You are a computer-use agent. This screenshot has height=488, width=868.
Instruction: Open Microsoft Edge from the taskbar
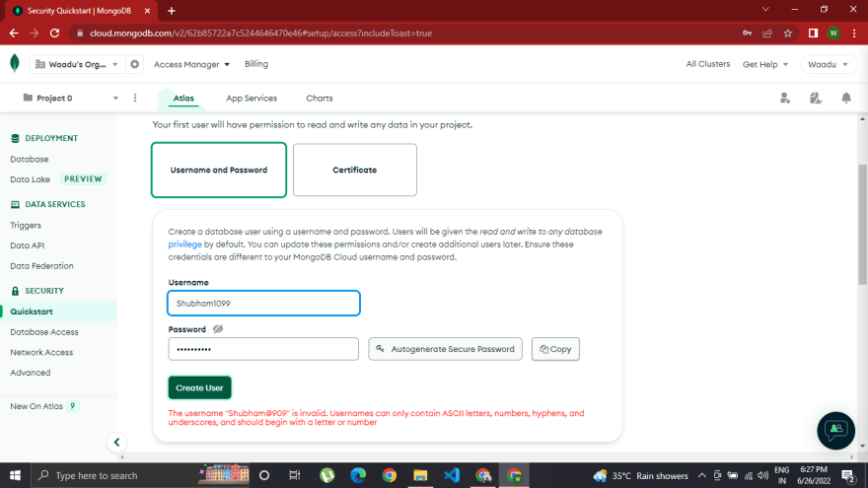click(x=358, y=475)
